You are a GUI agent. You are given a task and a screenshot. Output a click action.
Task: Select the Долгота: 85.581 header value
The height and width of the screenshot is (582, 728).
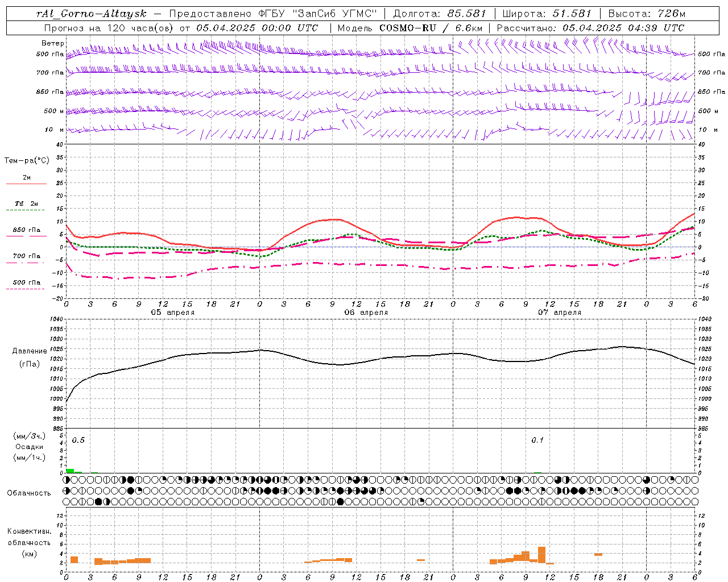pos(439,14)
